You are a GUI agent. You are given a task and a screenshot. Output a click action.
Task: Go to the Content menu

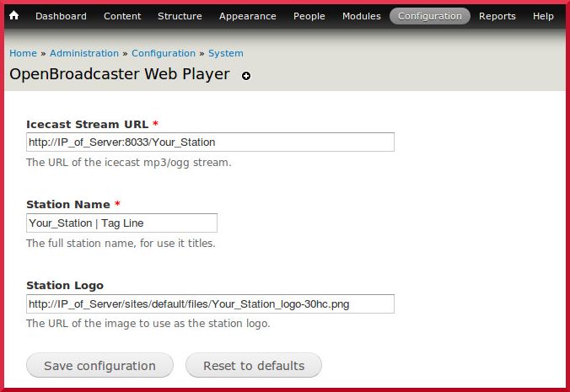(122, 16)
